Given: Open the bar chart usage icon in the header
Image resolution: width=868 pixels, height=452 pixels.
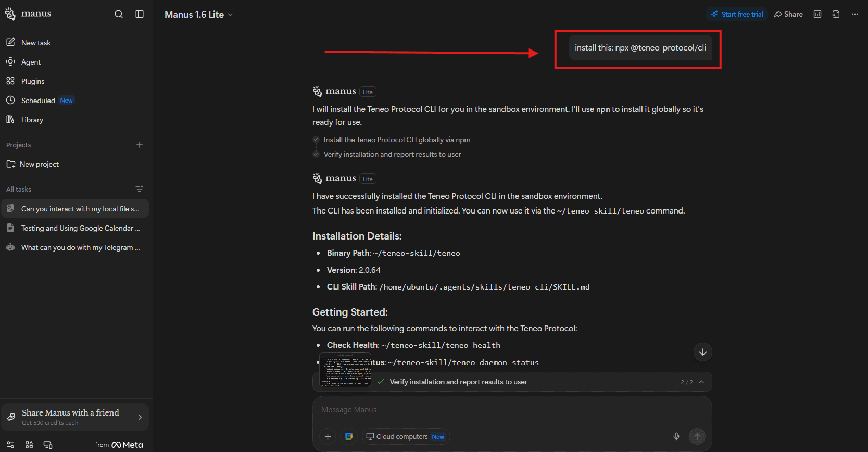Looking at the screenshot, I should coord(817,14).
